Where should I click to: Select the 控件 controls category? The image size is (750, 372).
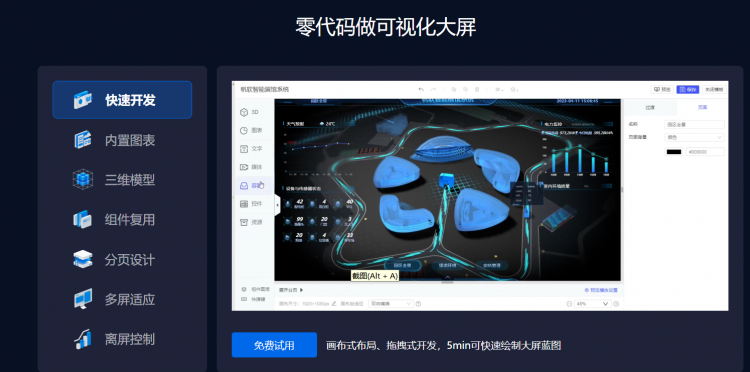(x=253, y=204)
